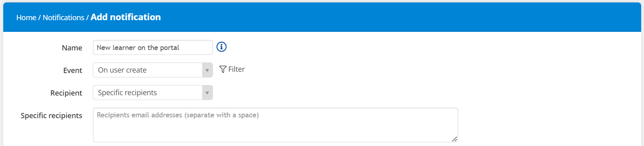Click the 'Add notification' breadcrumb title
The height and width of the screenshot is (146, 644).
[126, 17]
